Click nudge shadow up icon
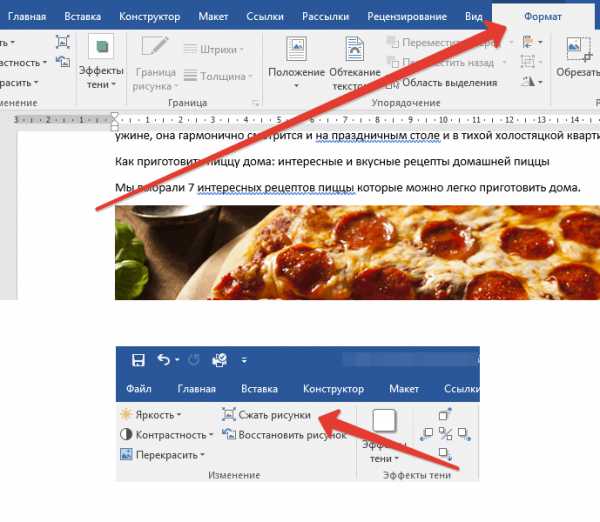 coord(445,414)
